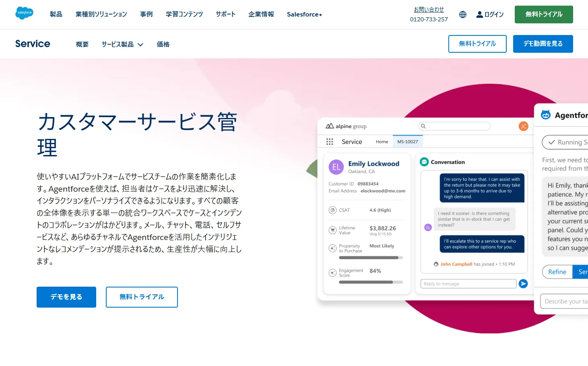
Task: Click the green 無料トライアル button
Action: (x=543, y=14)
